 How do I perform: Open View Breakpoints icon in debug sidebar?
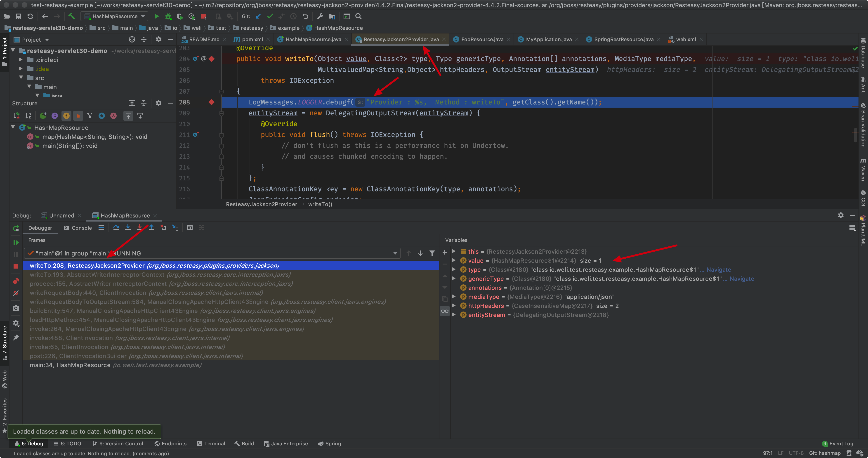coord(16,281)
